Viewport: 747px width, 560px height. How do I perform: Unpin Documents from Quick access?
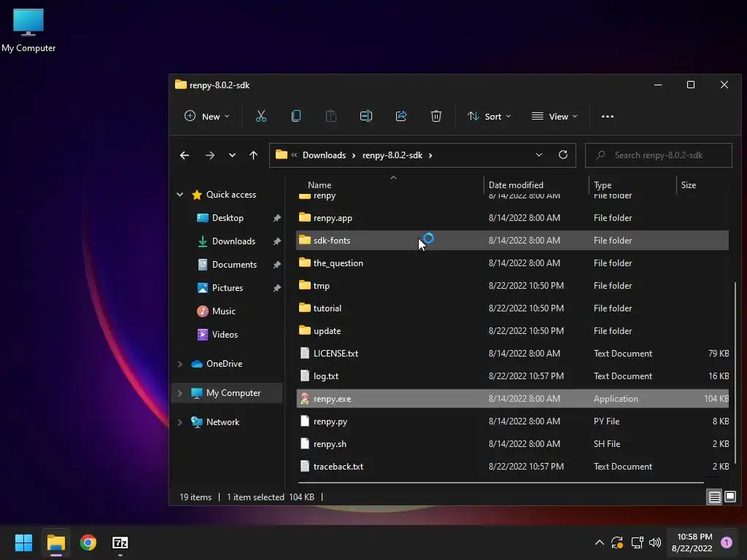(276, 265)
